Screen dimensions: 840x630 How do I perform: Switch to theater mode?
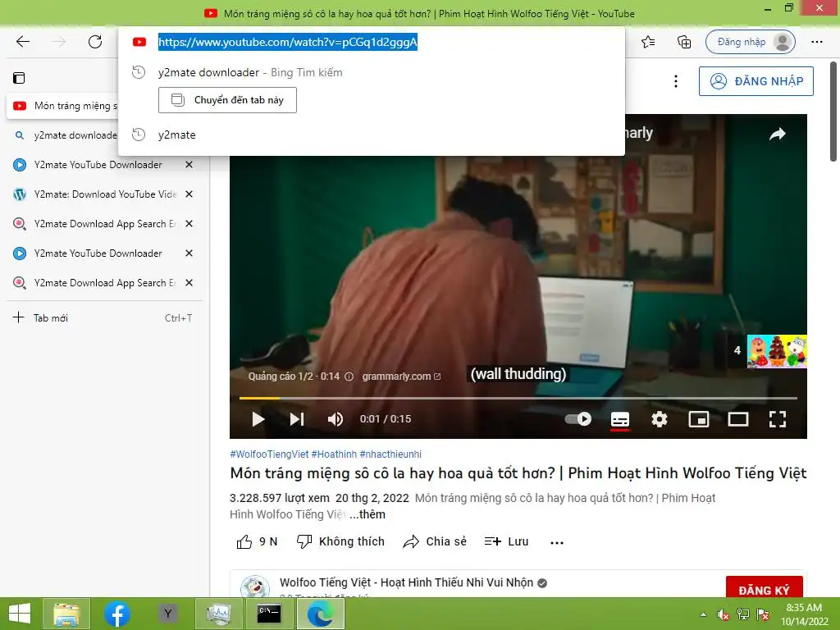738,419
